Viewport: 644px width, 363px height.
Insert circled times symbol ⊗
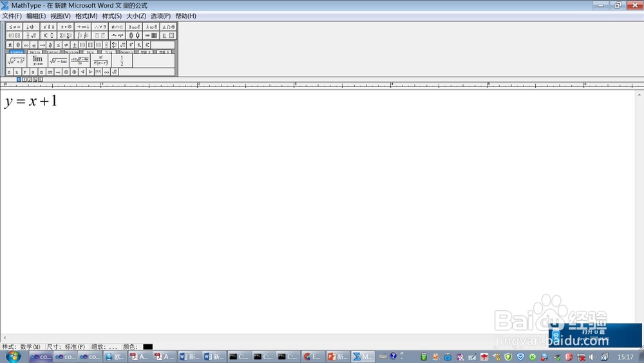coord(66,72)
